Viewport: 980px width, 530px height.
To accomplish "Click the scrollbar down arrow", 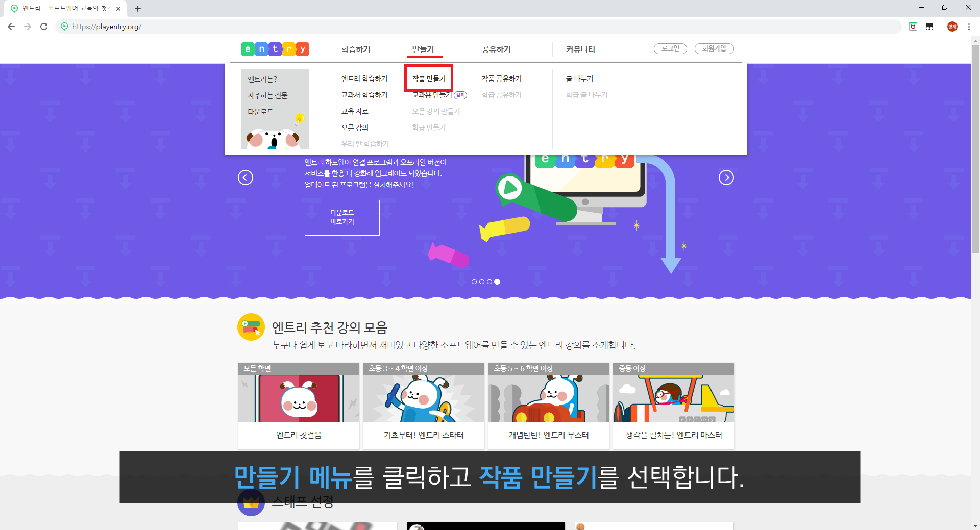I will click(x=975, y=525).
